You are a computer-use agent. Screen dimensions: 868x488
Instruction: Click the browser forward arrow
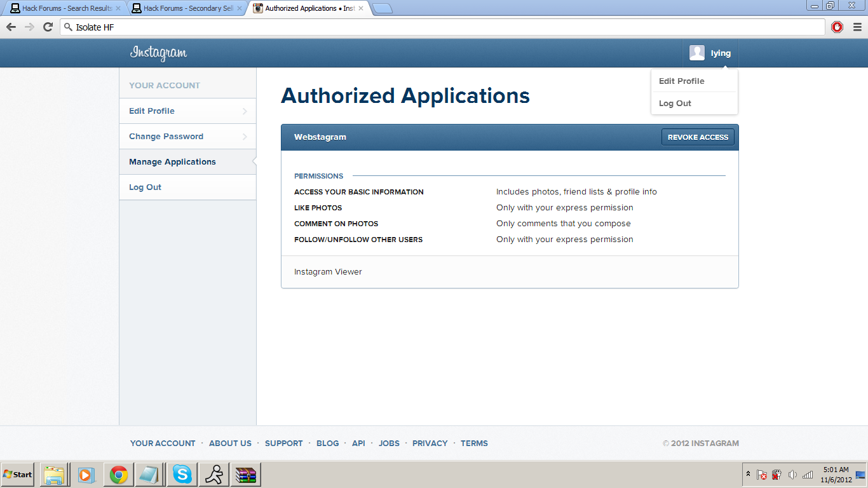29,27
